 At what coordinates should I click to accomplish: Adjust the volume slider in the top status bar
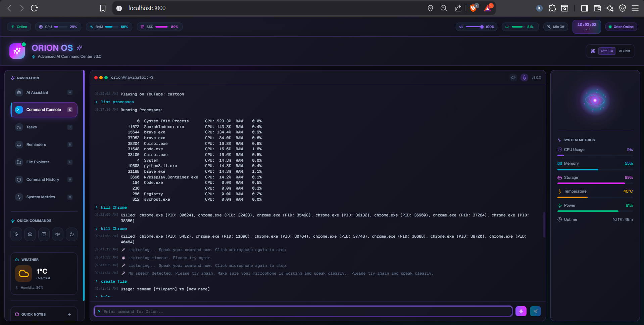[x=475, y=27]
